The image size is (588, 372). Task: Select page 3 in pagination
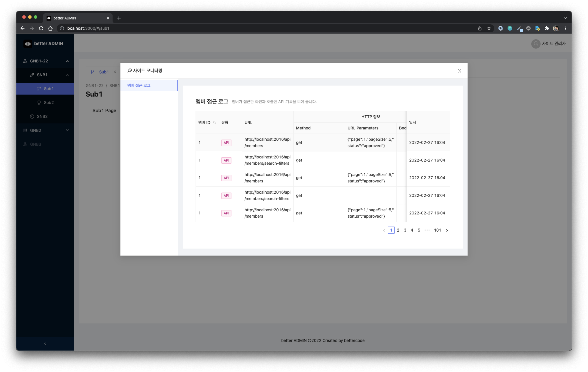click(405, 230)
